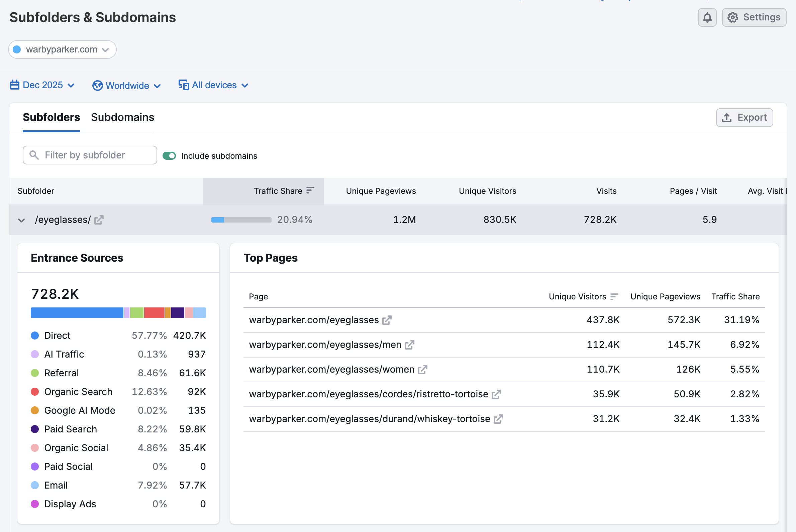The width and height of the screenshot is (796, 532).
Task: Open Settings via the gear icon
Action: [x=733, y=17]
